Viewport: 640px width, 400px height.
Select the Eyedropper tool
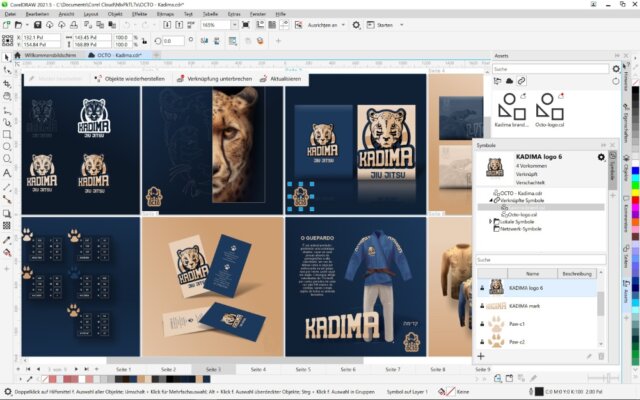click(7, 240)
